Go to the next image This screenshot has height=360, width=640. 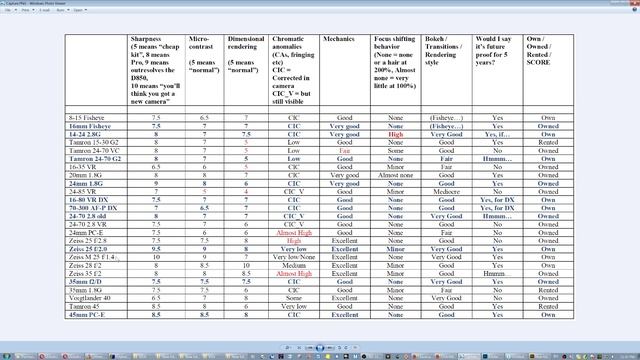point(330,348)
